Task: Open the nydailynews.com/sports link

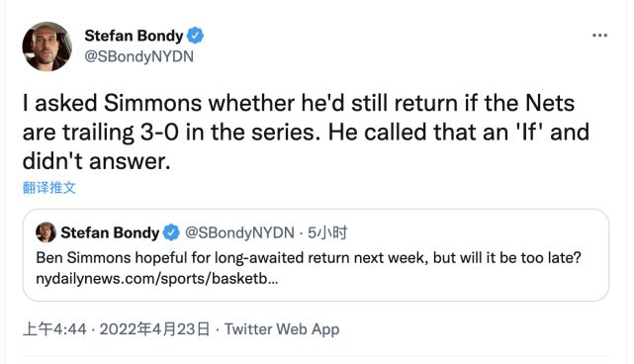Action: pyautogui.click(x=157, y=279)
